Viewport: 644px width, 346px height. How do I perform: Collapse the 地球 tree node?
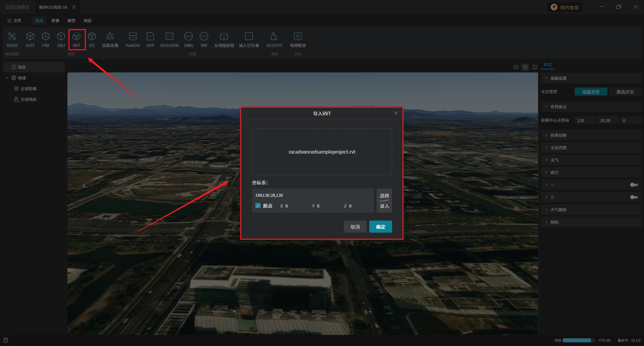(x=7, y=78)
